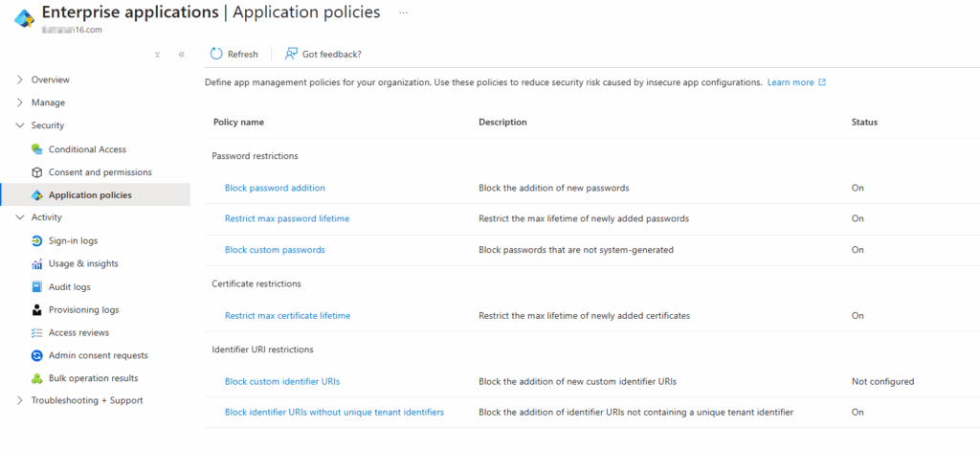980x451 pixels.
Task: Expand the Manage section
Action: [x=20, y=102]
